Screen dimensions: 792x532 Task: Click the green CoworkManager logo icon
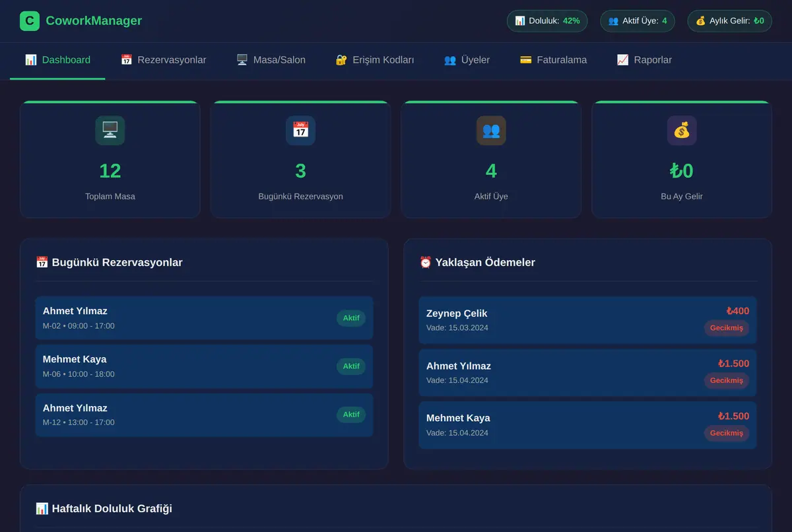point(30,21)
